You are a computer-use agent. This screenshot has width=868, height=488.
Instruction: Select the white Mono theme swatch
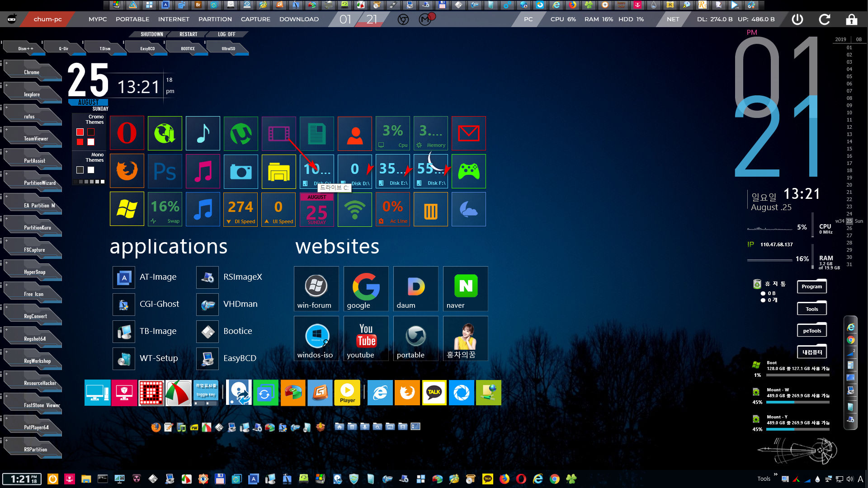[91, 170]
